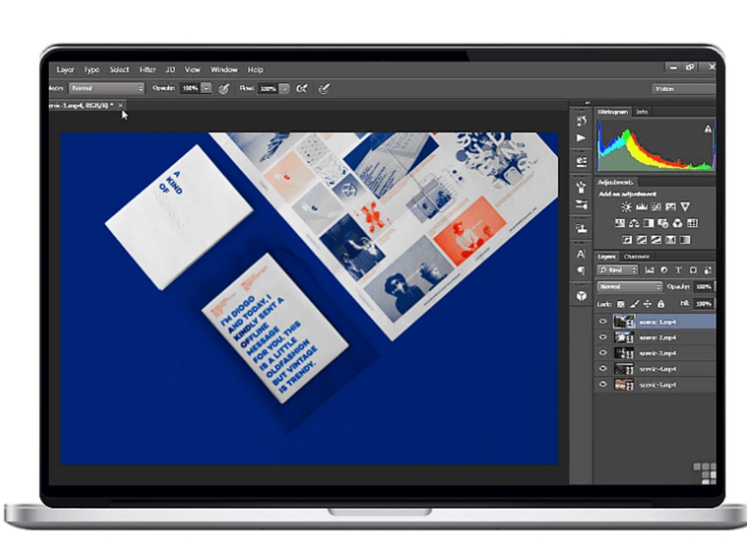Screen dimensions: 747x560
Task: Open the Character panel icon
Action: [x=581, y=254]
